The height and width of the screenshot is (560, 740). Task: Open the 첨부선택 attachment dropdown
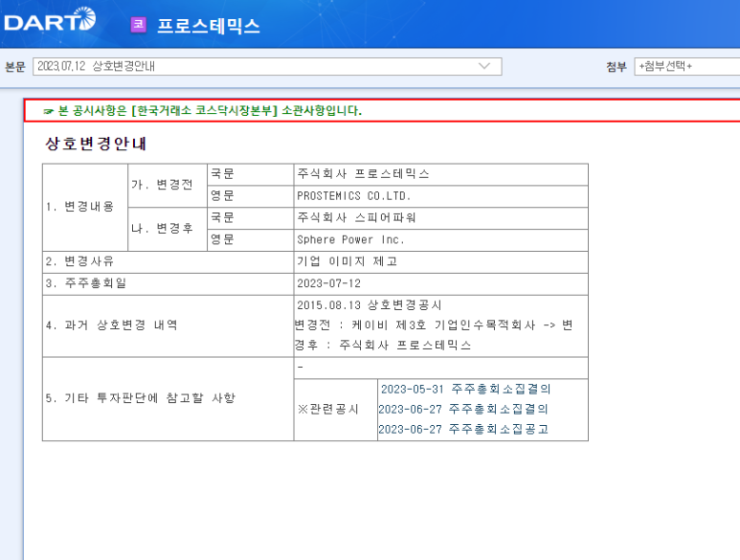[x=687, y=66]
